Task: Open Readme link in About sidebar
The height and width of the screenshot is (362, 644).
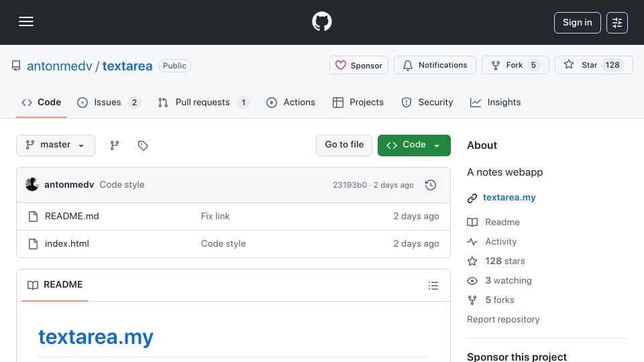Action: [x=494, y=222]
